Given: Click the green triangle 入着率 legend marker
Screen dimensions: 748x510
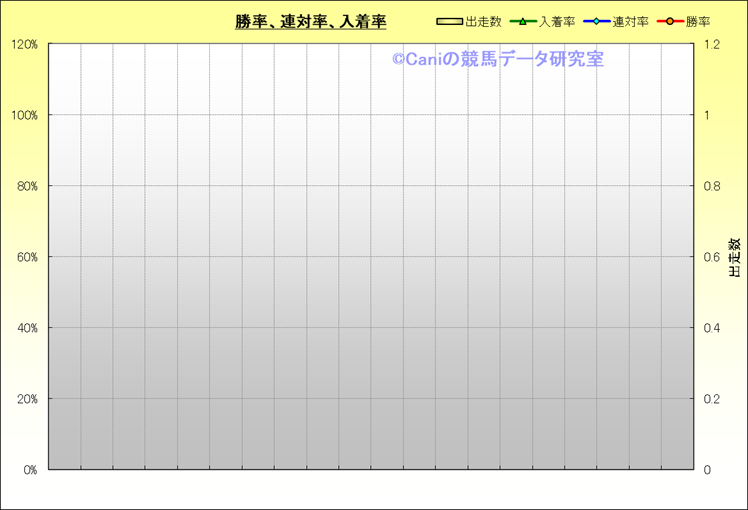Looking at the screenshot, I should (522, 22).
